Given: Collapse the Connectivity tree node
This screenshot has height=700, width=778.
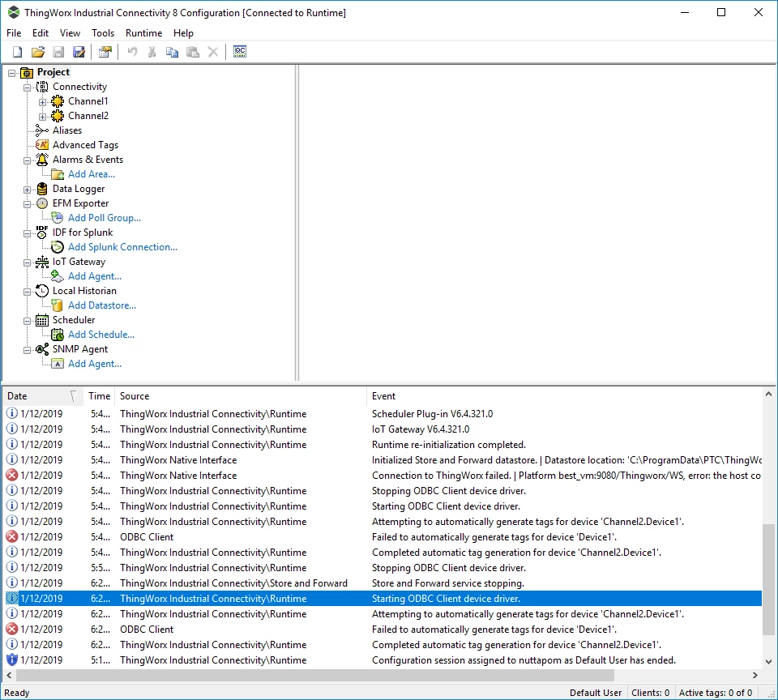Looking at the screenshot, I should (28, 87).
